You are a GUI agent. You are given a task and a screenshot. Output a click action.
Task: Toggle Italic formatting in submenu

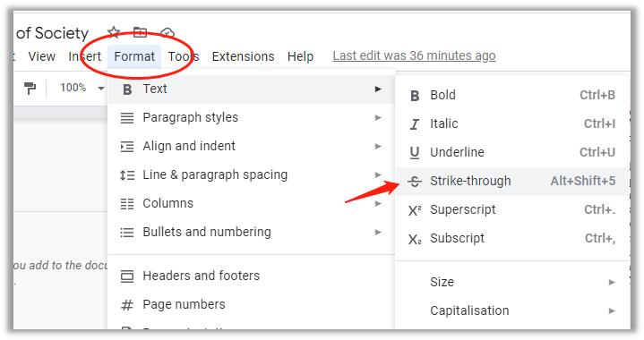click(512, 123)
